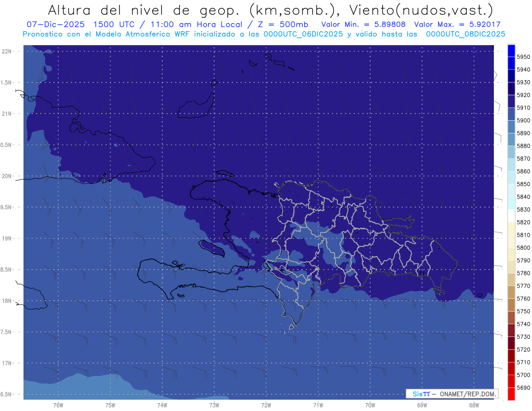The image size is (532, 411).
Task: Click the colorbar label 5920
Action: [x=524, y=95]
